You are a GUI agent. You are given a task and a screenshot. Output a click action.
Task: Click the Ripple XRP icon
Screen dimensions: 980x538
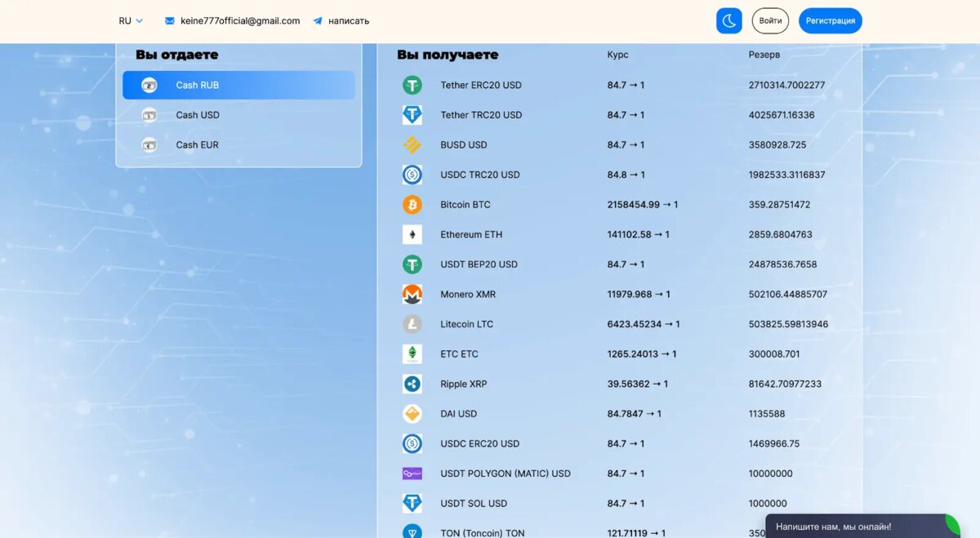pyautogui.click(x=412, y=384)
